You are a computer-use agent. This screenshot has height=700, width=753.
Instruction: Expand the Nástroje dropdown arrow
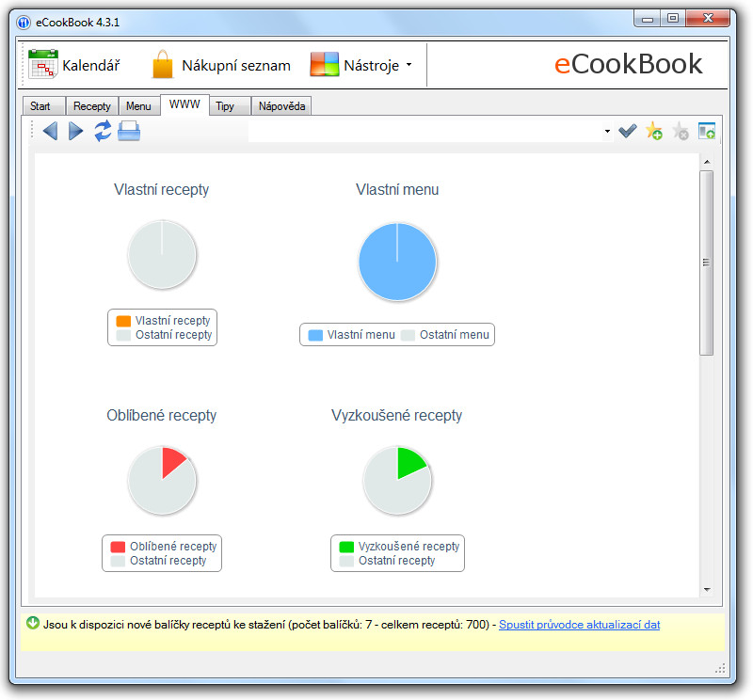(x=409, y=64)
